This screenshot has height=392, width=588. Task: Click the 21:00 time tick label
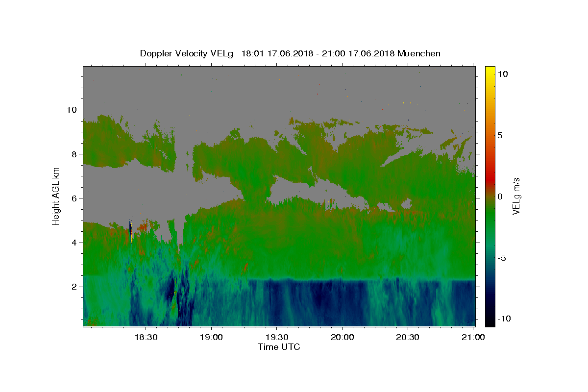pyautogui.click(x=473, y=337)
